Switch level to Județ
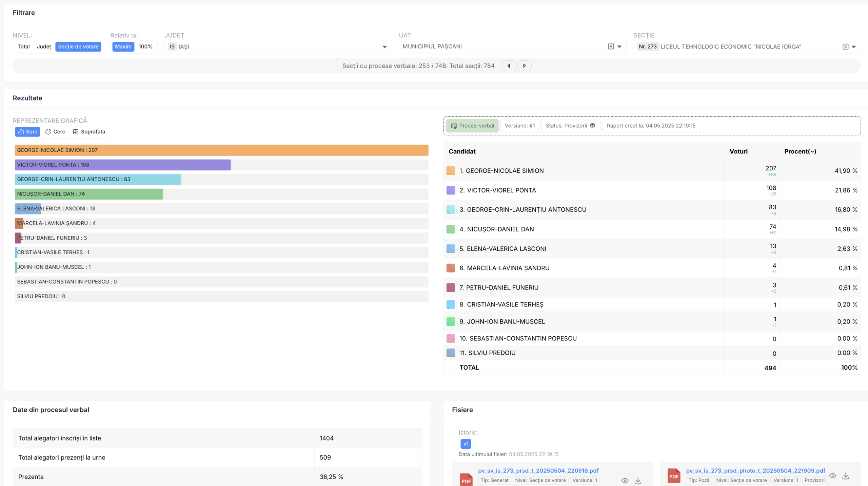The width and height of the screenshot is (868, 486). [x=44, y=46]
